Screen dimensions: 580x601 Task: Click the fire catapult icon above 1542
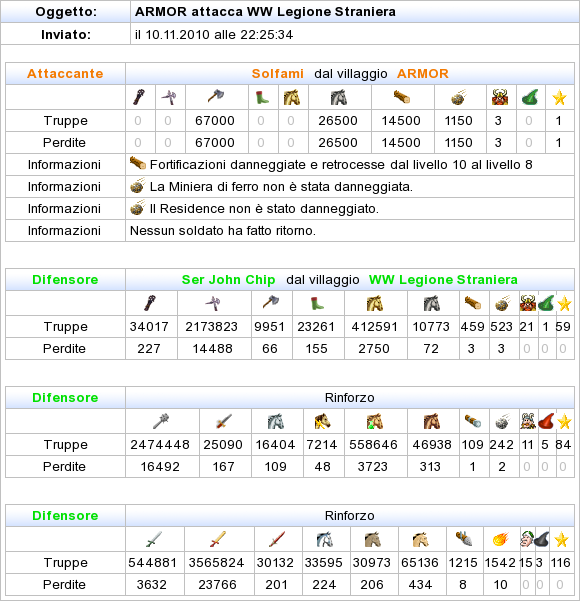tap(501, 539)
